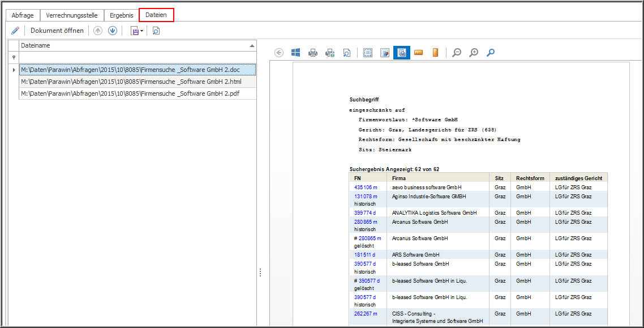Image resolution: width=644 pixels, height=328 pixels.
Task: Go back with the circled left-arrow icon
Action: [x=279, y=53]
